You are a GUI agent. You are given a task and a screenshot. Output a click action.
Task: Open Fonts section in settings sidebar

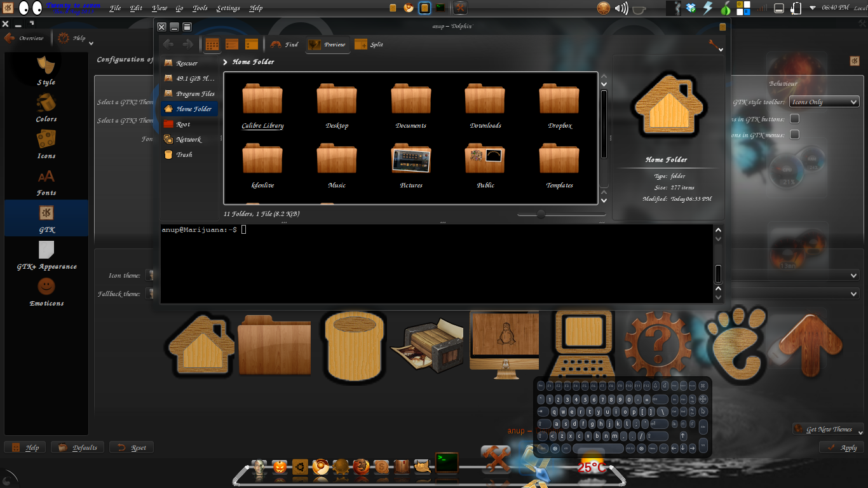click(x=46, y=180)
